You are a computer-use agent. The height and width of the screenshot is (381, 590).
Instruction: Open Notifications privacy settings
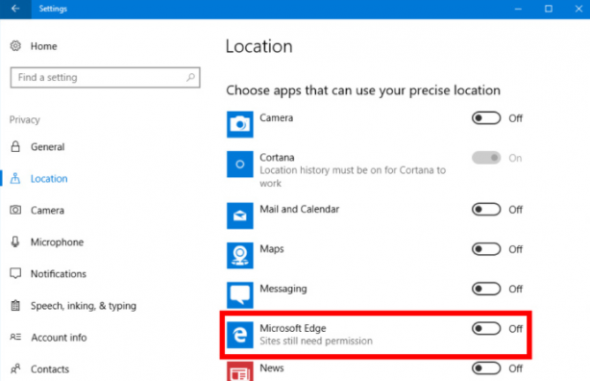tap(58, 274)
